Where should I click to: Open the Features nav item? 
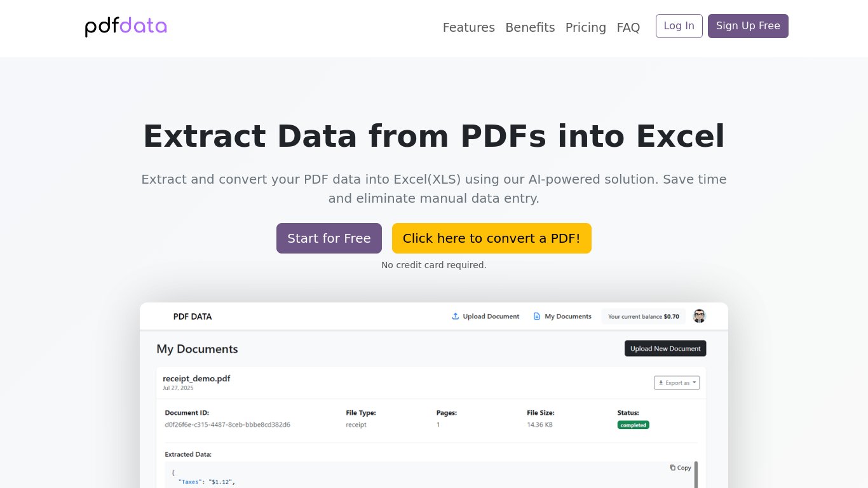tap(468, 27)
